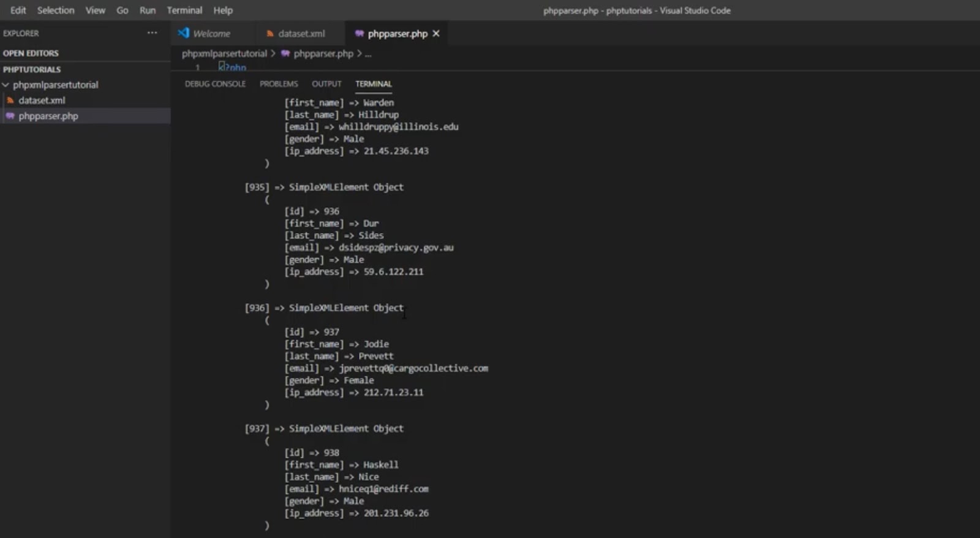Click the email whilldruppy@illinois.edu in terminal
This screenshot has height=538, width=980.
pyautogui.click(x=398, y=127)
